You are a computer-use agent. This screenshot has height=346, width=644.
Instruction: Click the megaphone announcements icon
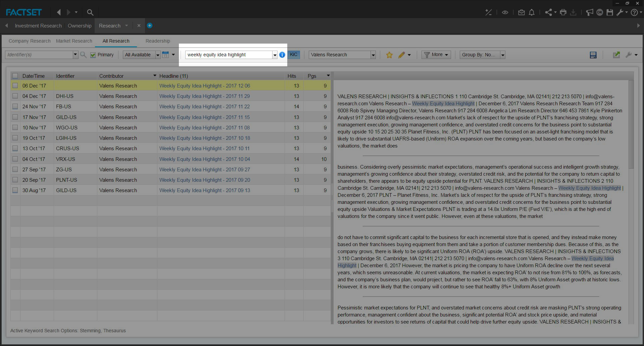[x=590, y=12]
